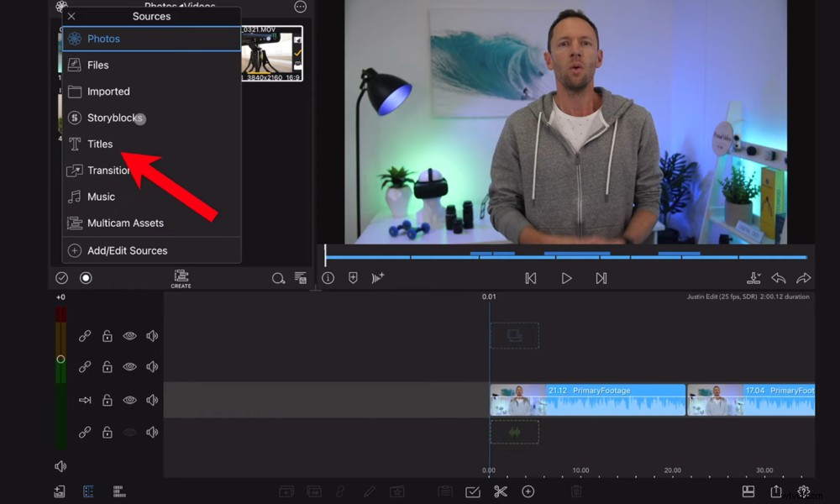Tap the clip info icon above the timeline

[328, 278]
